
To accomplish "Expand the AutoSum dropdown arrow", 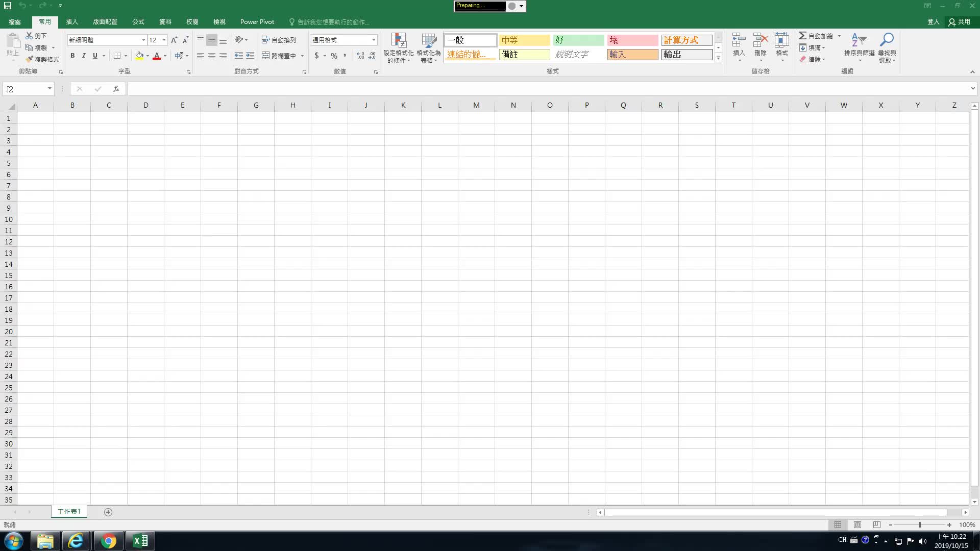I will (x=839, y=36).
